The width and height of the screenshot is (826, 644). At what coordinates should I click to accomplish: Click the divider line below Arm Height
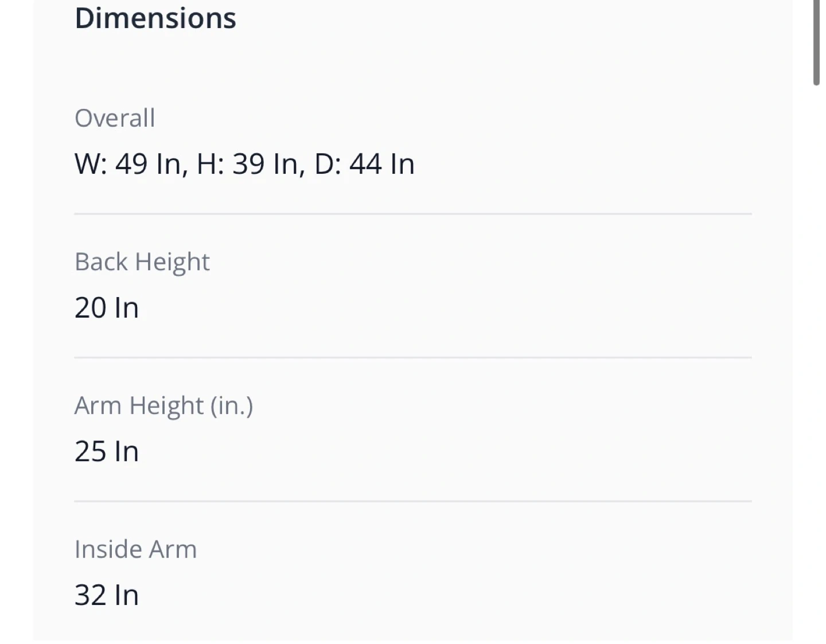pos(412,501)
